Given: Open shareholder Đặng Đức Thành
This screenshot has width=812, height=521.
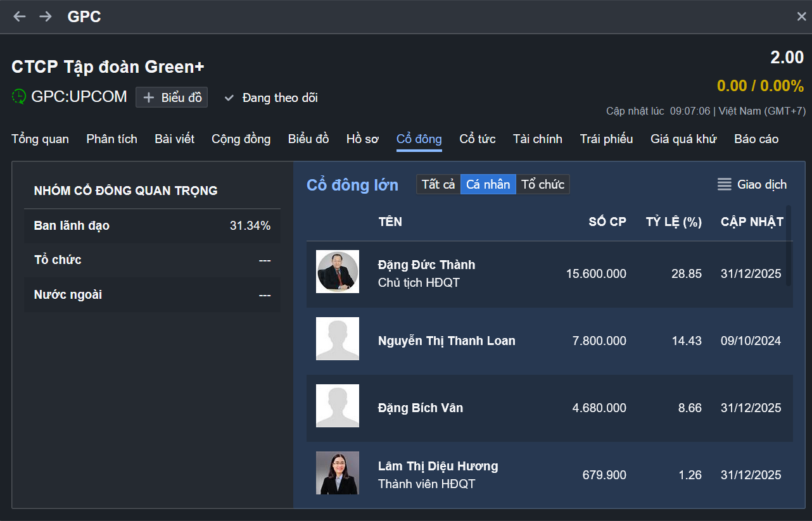Looking at the screenshot, I should click(x=426, y=265).
